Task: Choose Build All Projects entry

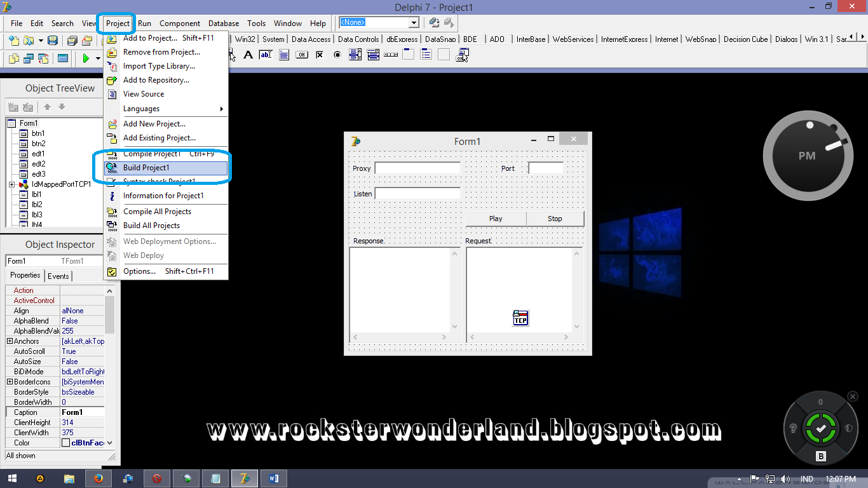Action: 165,226
